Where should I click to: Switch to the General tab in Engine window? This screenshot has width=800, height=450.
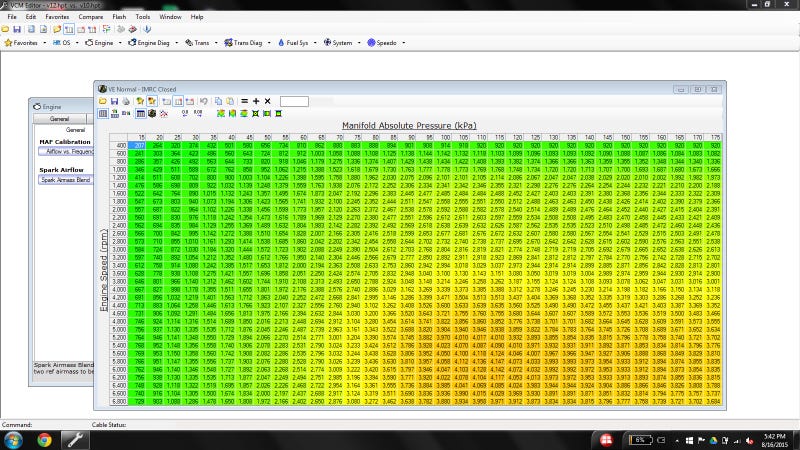59,119
